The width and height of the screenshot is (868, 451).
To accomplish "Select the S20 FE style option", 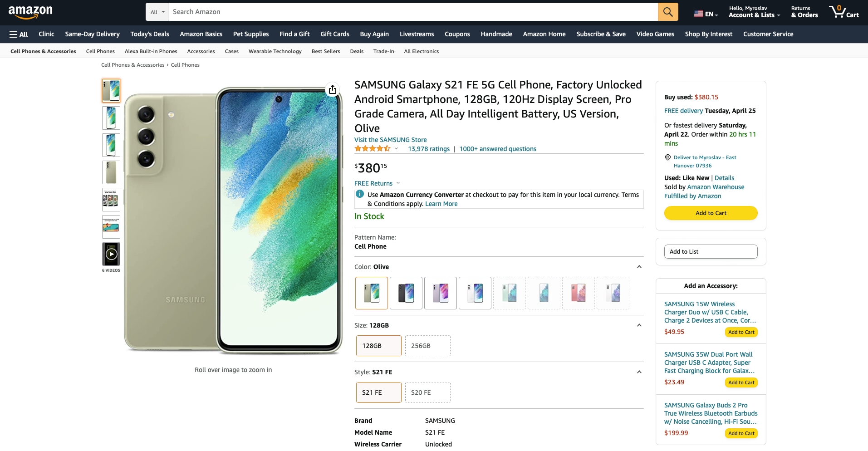I will [x=427, y=392].
